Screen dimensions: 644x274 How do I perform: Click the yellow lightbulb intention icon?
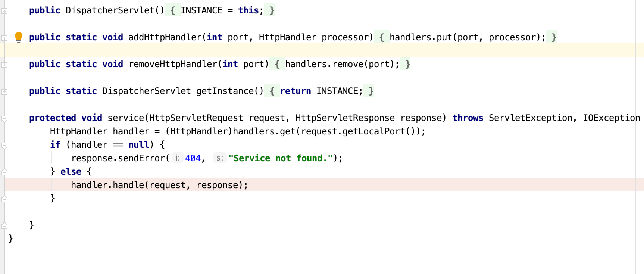coord(18,37)
